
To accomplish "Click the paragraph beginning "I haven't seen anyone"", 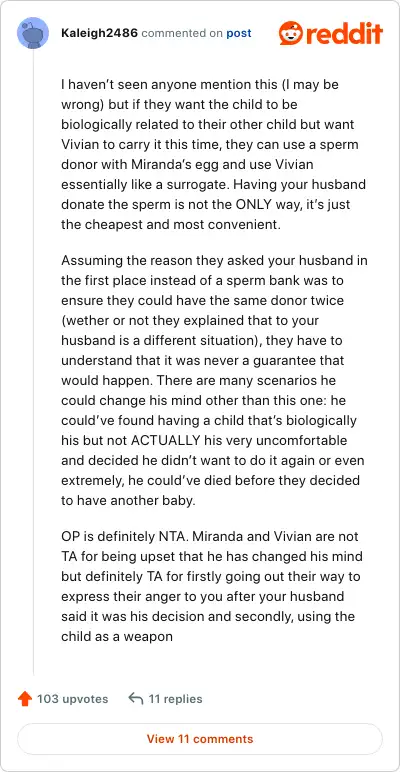I will [214, 155].
